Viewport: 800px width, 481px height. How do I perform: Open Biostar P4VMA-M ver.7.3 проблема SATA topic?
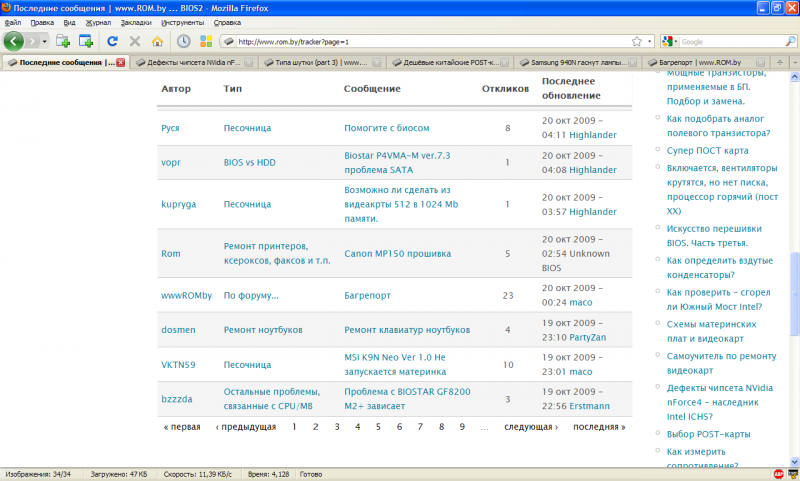[x=397, y=163]
